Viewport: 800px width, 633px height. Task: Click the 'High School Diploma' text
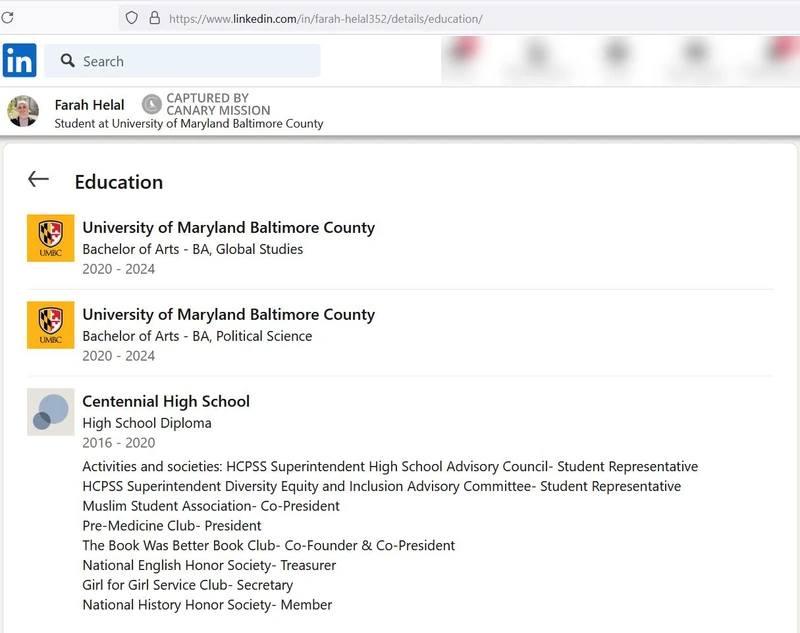point(147,423)
